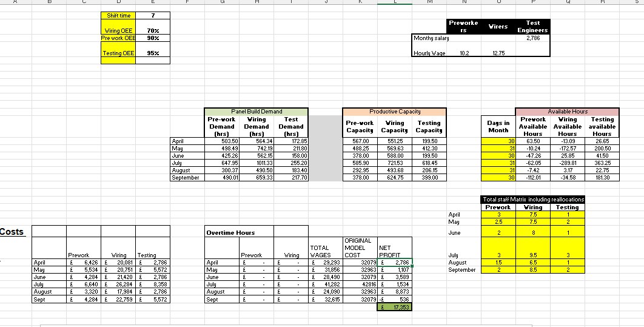Click the Overtime Hours heading

(230, 232)
